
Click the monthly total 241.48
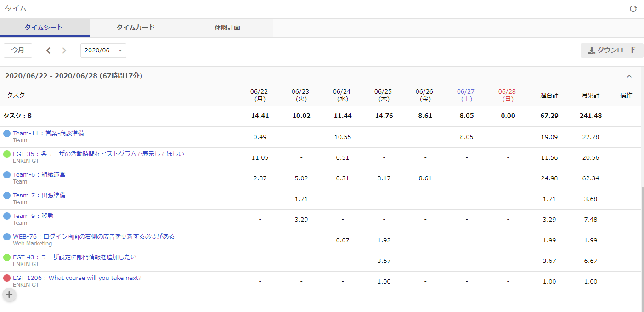pyautogui.click(x=591, y=116)
